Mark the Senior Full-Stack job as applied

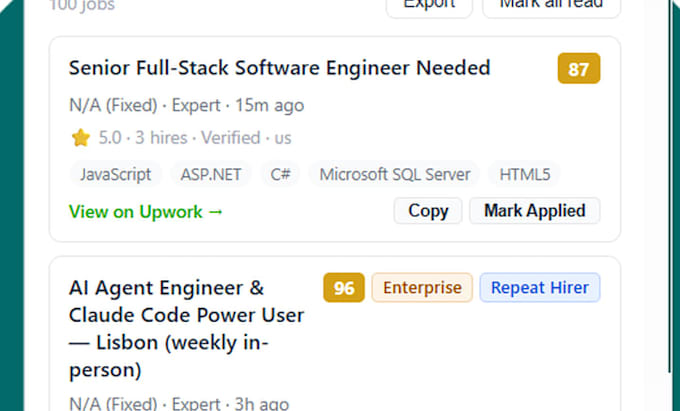click(x=535, y=211)
